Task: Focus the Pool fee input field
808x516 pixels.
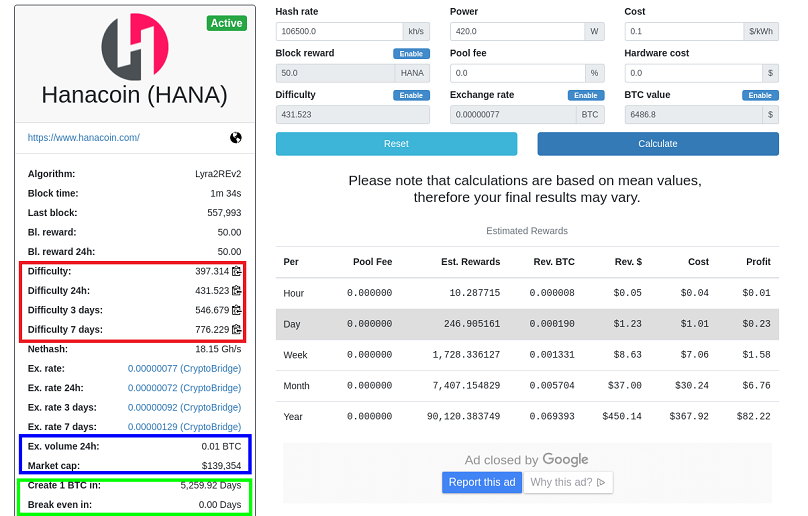Action: (517, 73)
